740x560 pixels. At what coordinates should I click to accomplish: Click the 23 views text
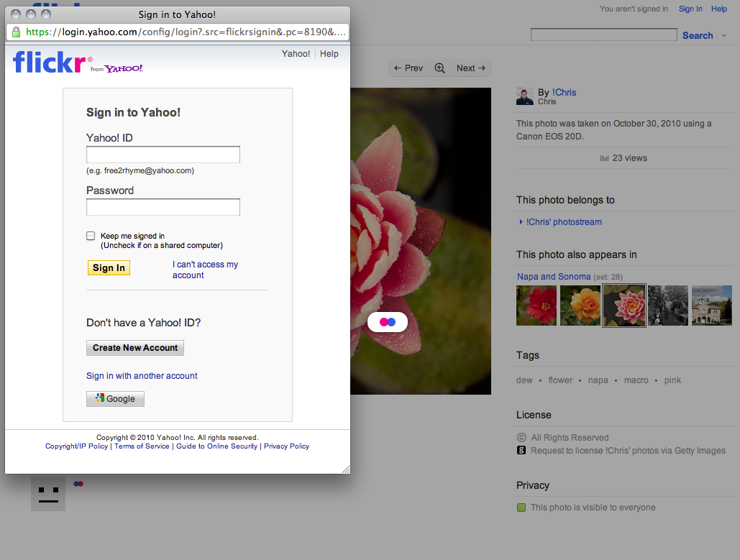[629, 158]
